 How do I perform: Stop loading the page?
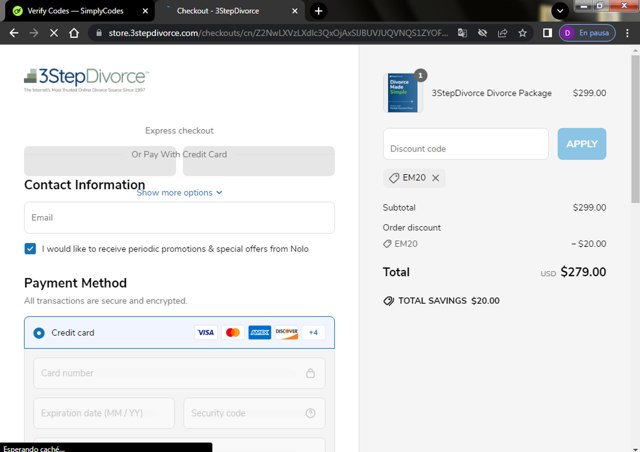pos(54,33)
